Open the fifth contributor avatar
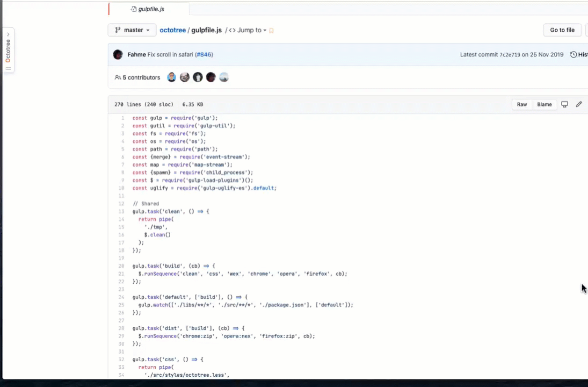Screen dimensions: 588x387 coord(224,77)
